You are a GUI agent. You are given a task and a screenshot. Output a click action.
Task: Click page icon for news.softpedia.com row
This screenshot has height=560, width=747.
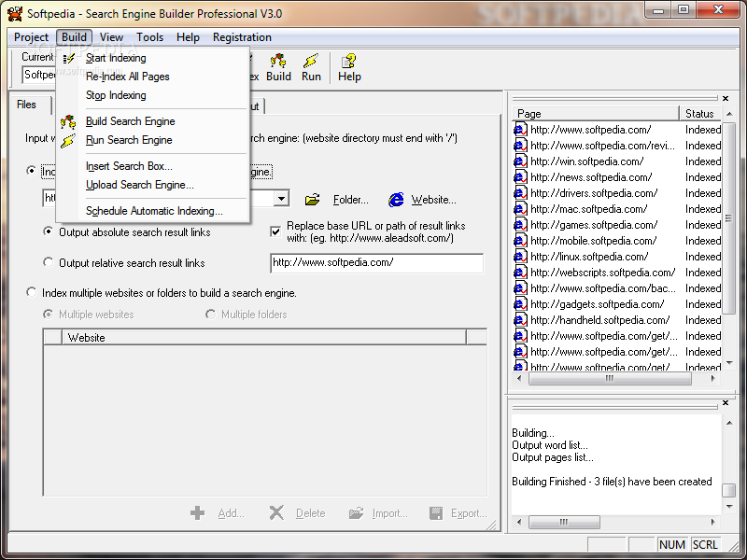pyautogui.click(x=520, y=177)
